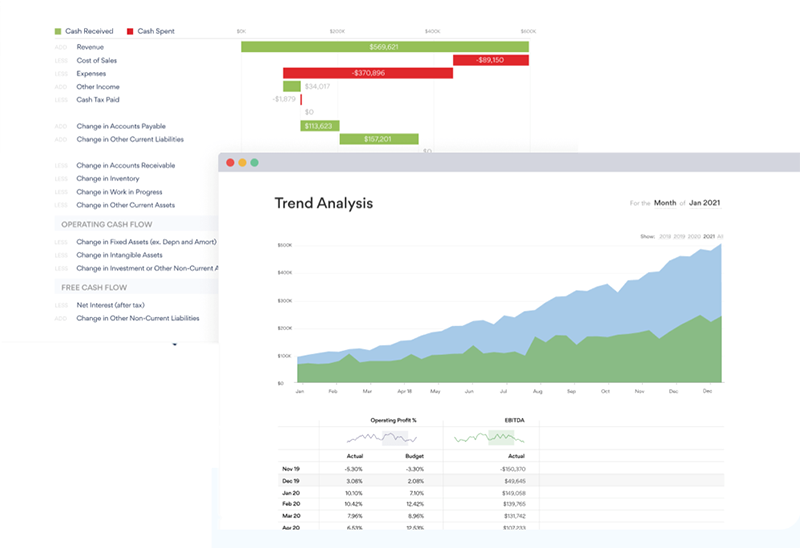Open the Jan 2021 date dropdown
Image resolution: width=800 pixels, height=550 pixels.
click(x=705, y=203)
